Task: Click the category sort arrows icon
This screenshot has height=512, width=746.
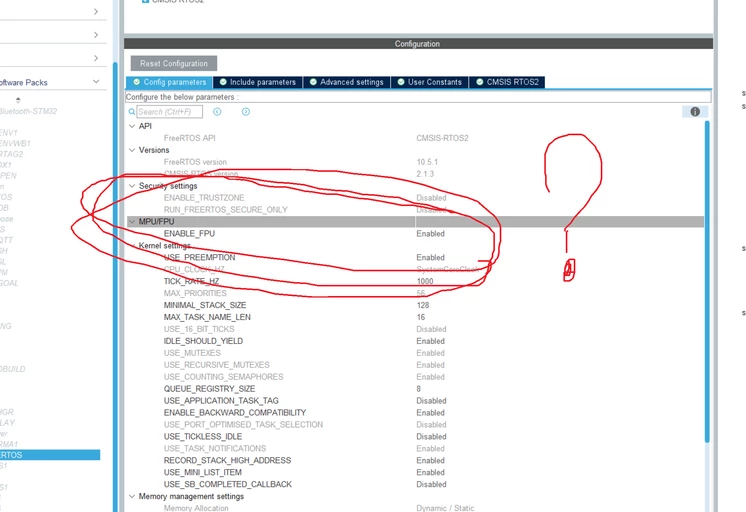Action: tap(18, 100)
